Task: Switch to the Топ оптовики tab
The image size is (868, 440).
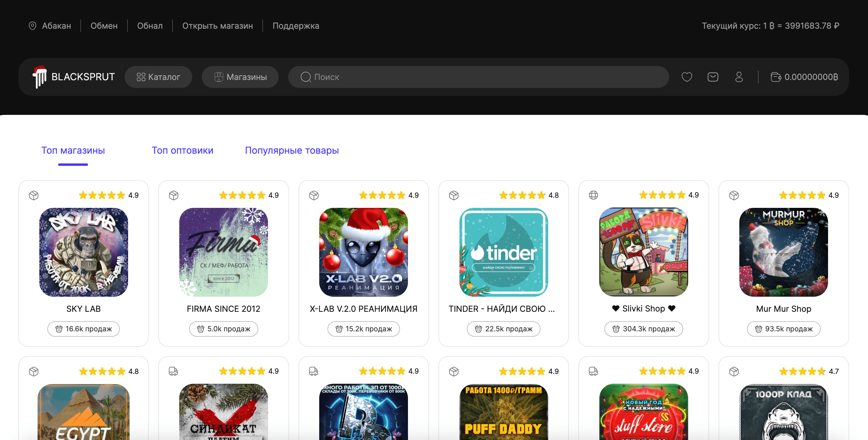Action: pyautogui.click(x=182, y=150)
